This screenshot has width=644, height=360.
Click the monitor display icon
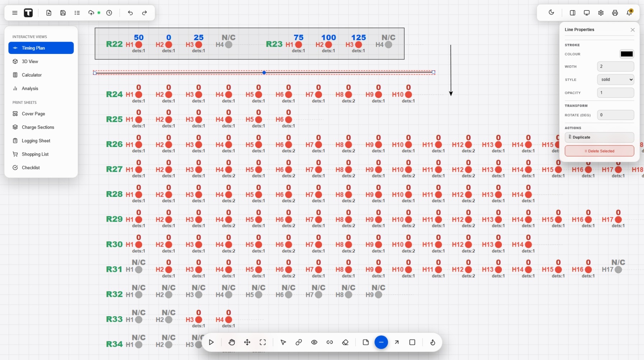click(x=587, y=13)
